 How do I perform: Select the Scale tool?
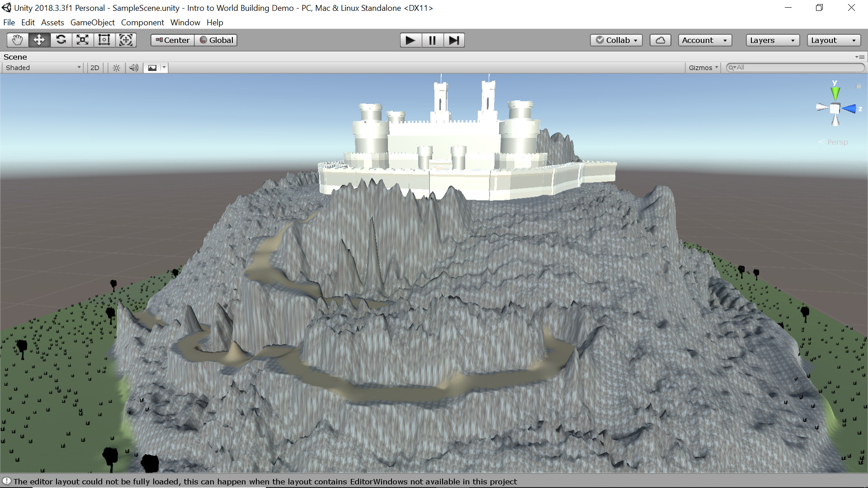click(82, 40)
